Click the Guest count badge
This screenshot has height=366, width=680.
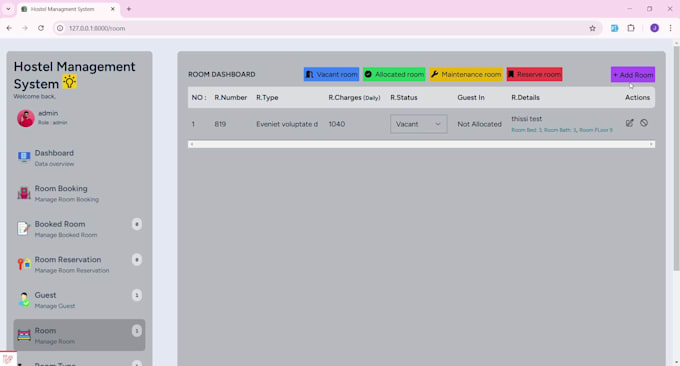click(137, 295)
